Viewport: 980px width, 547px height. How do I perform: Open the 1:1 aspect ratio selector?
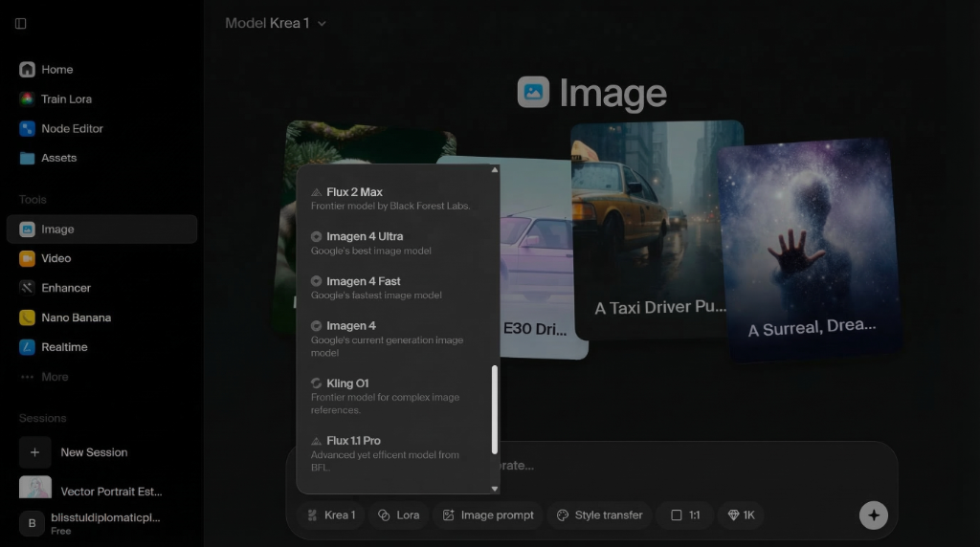tap(685, 515)
